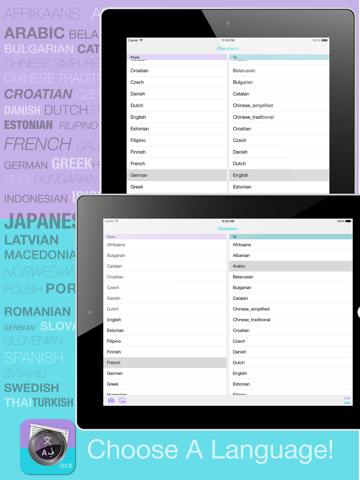Select Chinese_simplified in upper iPad To list
Image resolution: width=360 pixels, height=480 pixels.
(279, 106)
